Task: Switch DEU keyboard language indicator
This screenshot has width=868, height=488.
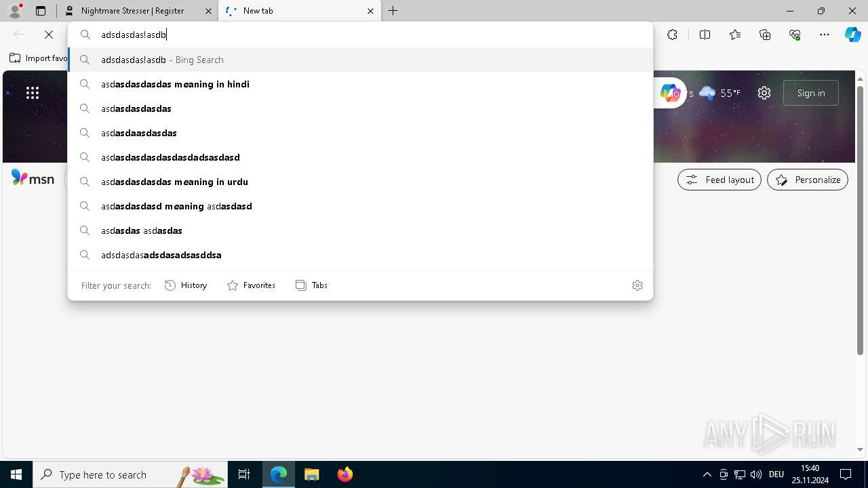Action: pyautogui.click(x=776, y=474)
